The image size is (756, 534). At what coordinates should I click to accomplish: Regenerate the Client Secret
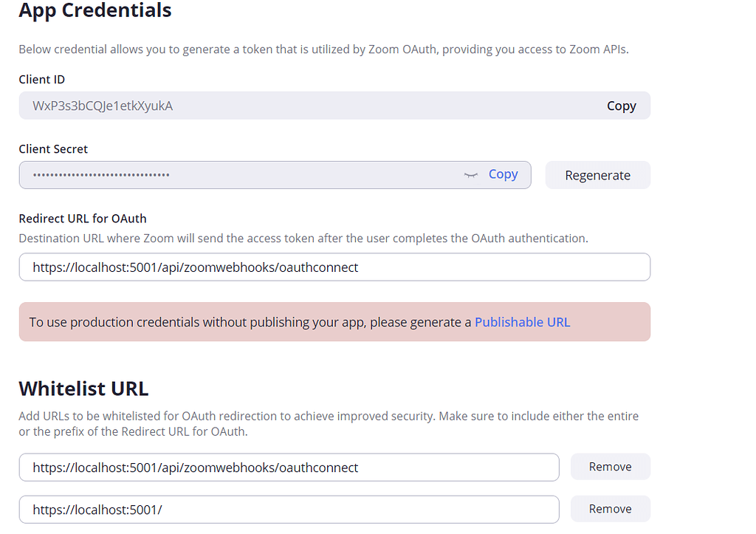click(x=597, y=175)
